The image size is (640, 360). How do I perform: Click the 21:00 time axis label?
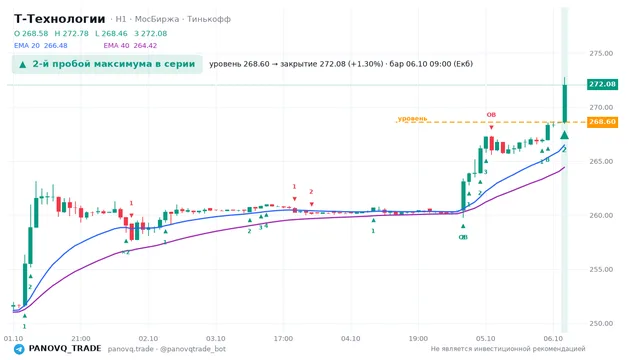(x=81, y=338)
